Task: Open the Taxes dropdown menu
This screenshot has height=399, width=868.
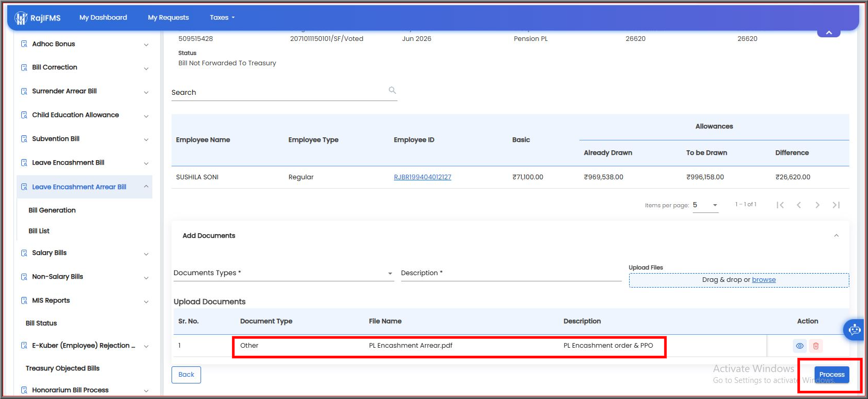Action: pyautogui.click(x=222, y=18)
